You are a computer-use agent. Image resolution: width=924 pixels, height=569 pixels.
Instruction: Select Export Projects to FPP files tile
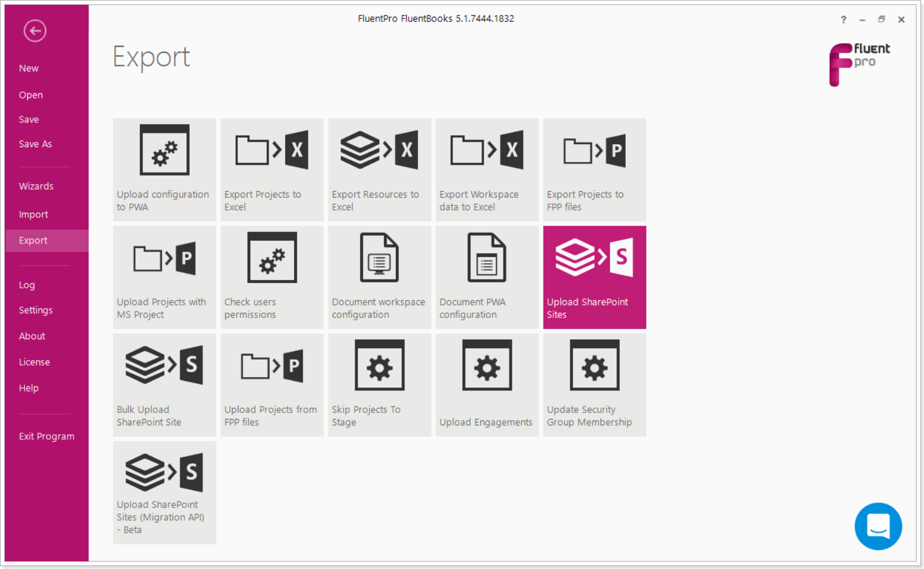595,170
